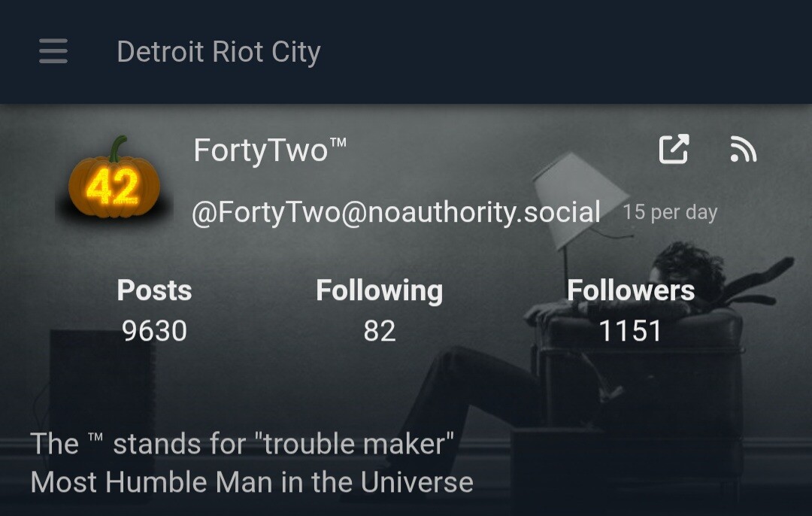Click the ™ symbol in the bio
Viewport: 812px width, 516px height.
(x=95, y=439)
